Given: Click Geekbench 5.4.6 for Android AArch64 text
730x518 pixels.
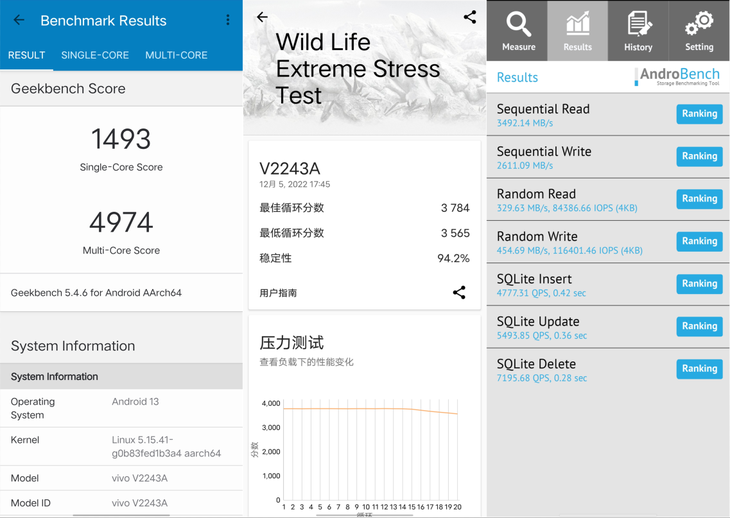Looking at the screenshot, I should pyautogui.click(x=96, y=293).
